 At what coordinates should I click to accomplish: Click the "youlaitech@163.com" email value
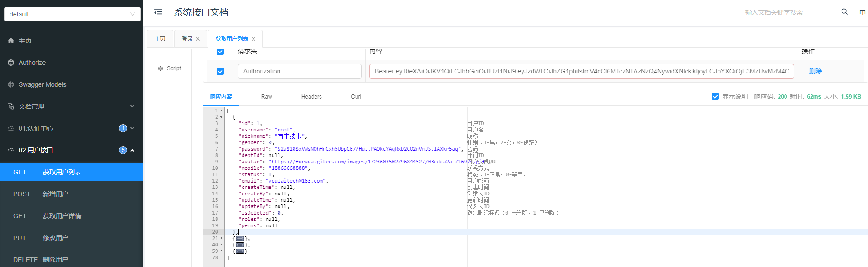click(295, 181)
